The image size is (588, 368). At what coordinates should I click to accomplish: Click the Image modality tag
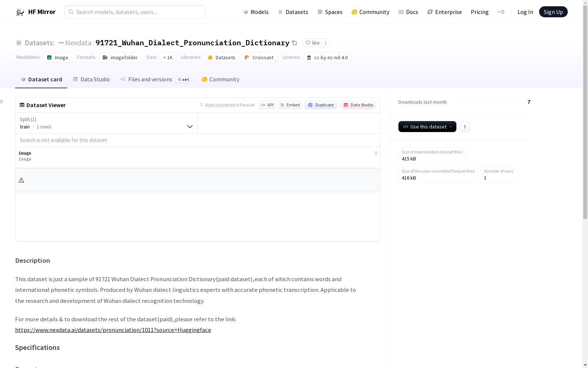tap(57, 57)
